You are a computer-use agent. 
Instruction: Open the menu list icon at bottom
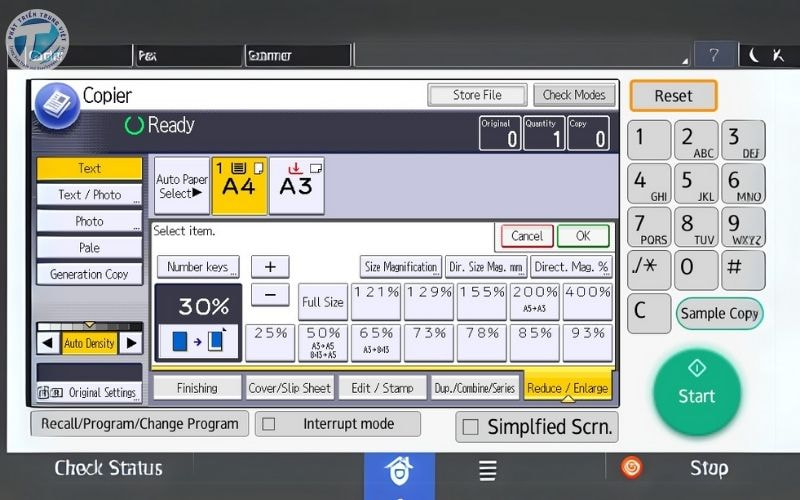pos(487,470)
